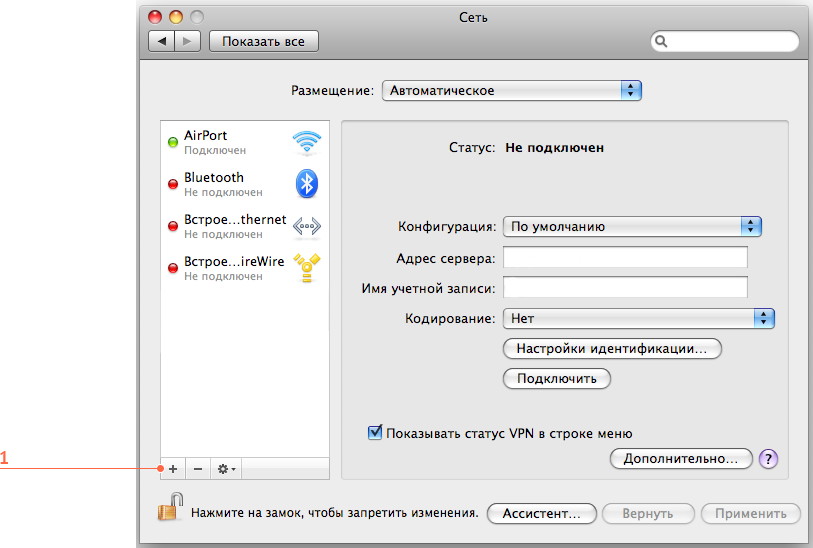
Task: Click the red status dot beside Bluetooth
Action: [x=173, y=184]
